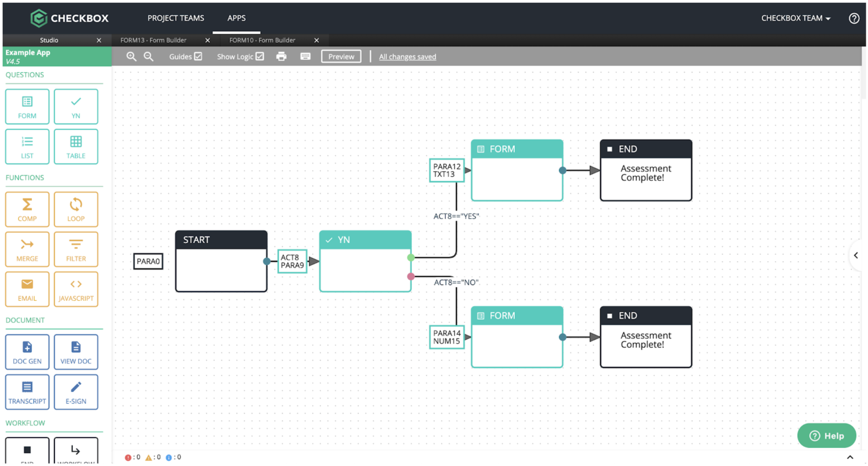The height and width of the screenshot is (466, 868).
Task: Select the lower FORM block on canvas
Action: 517,337
